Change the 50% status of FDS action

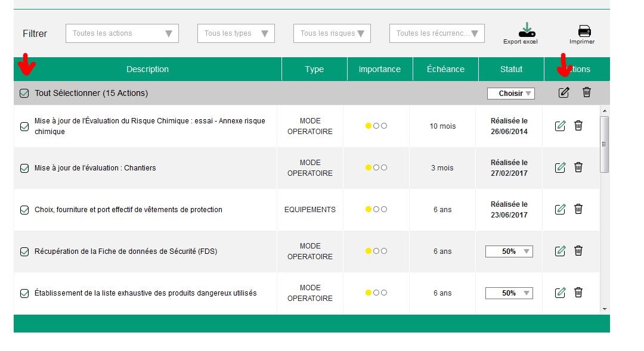(509, 251)
